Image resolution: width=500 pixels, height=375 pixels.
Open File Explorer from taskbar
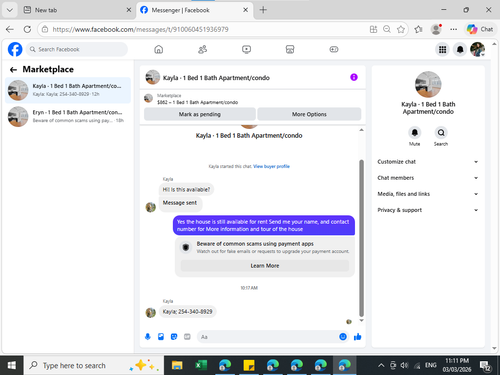pos(177,365)
